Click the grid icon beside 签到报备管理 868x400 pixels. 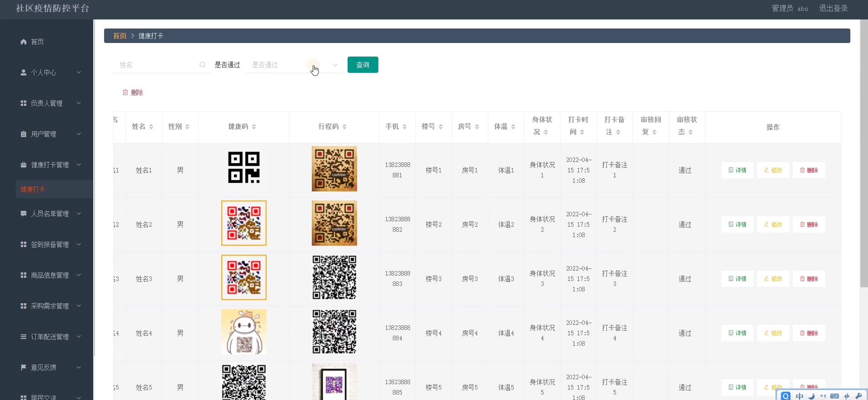tap(24, 244)
